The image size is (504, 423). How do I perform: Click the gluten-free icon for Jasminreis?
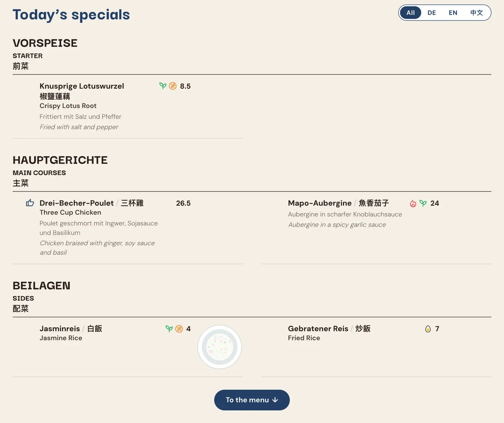tap(179, 329)
